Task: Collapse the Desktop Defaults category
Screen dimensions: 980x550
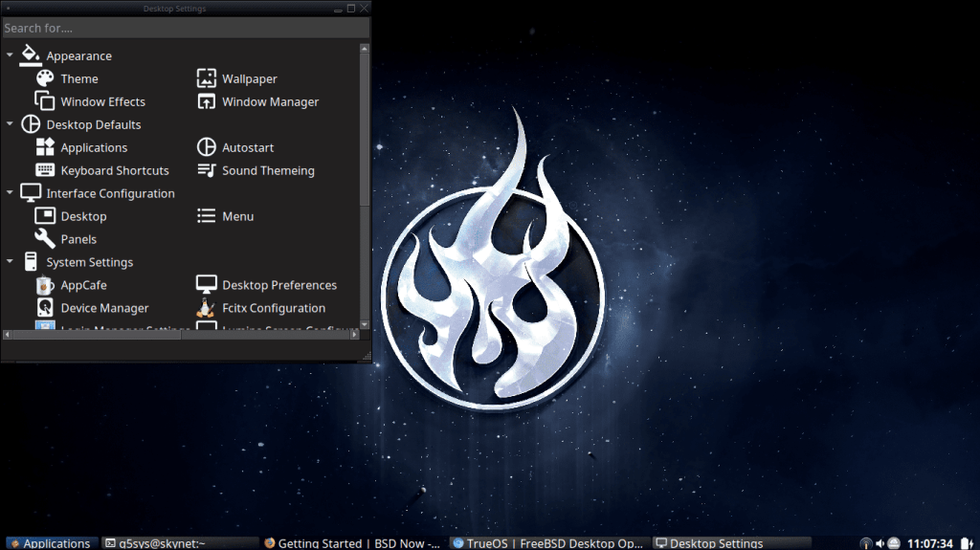Action: 10,123
